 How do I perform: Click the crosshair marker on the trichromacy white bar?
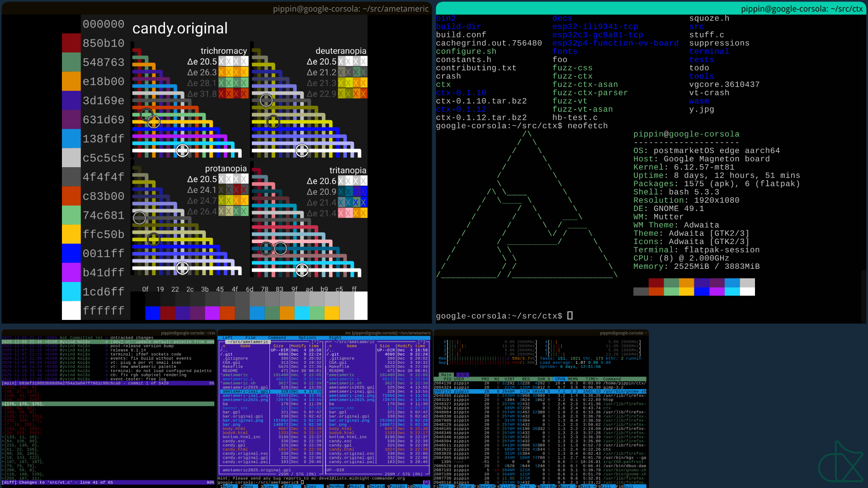pyautogui.click(x=182, y=150)
